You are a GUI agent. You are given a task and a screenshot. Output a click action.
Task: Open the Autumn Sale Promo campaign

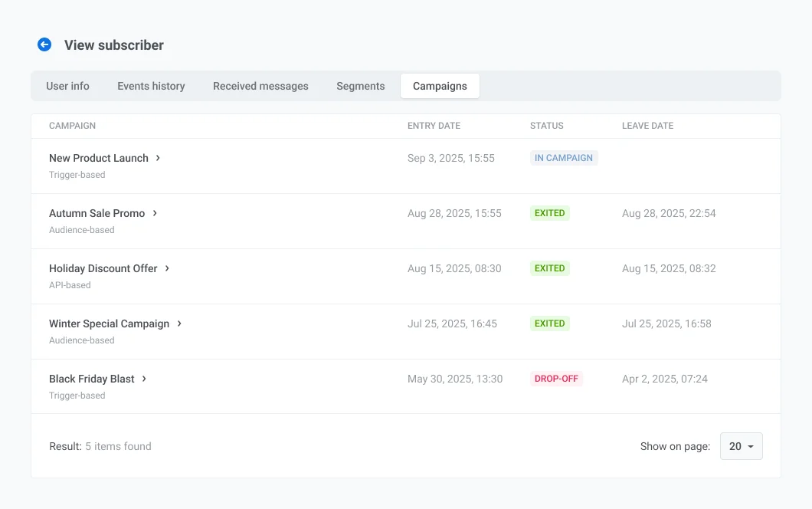[97, 213]
